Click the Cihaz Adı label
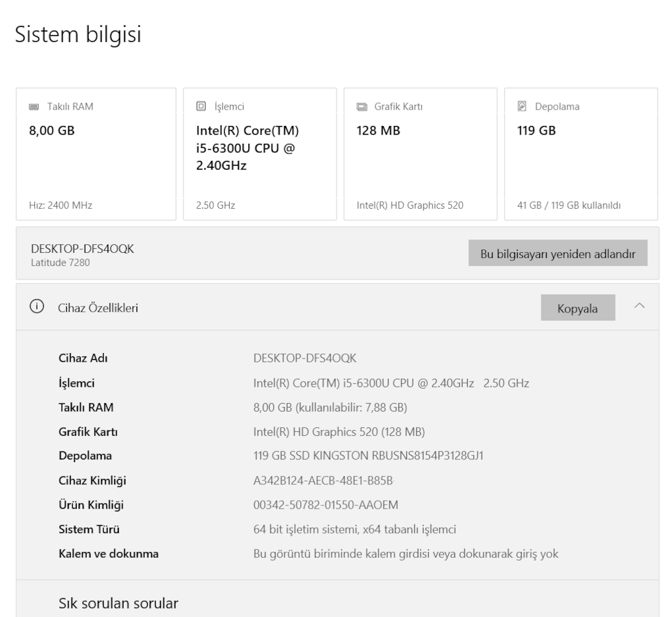This screenshot has height=617, width=672. pos(83,358)
